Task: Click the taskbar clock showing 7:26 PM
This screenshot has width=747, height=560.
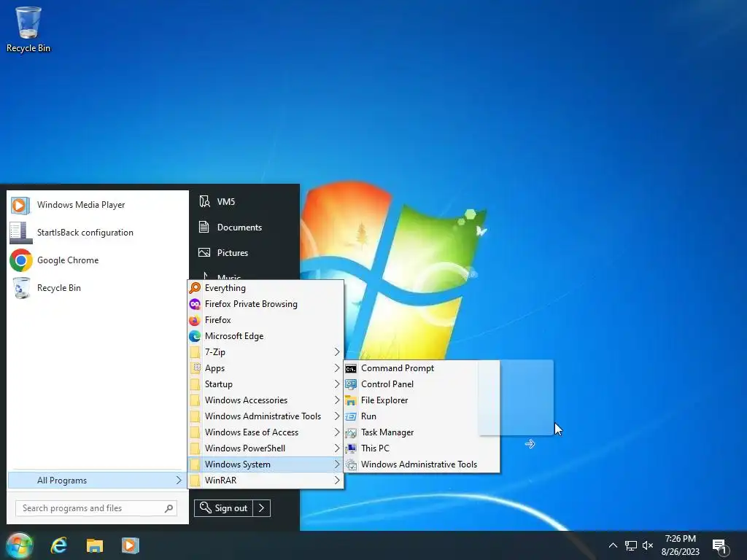Action: click(x=681, y=545)
